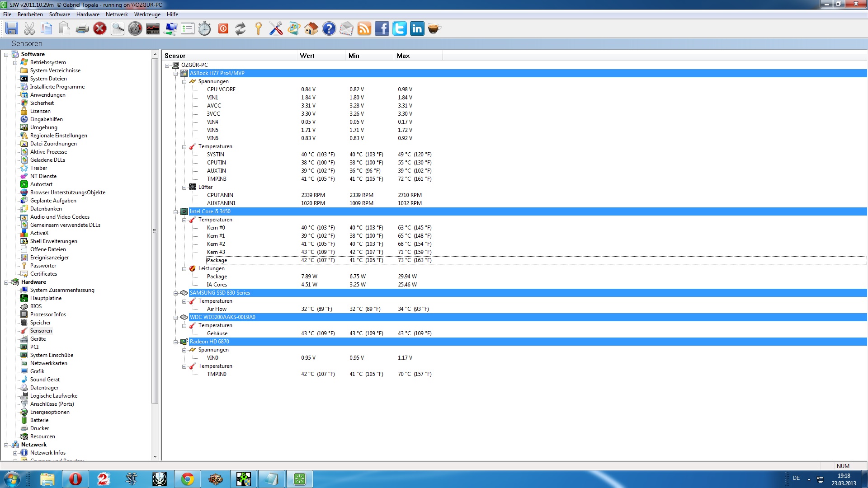
Task: Click the coffee cup icon
Action: tap(434, 29)
